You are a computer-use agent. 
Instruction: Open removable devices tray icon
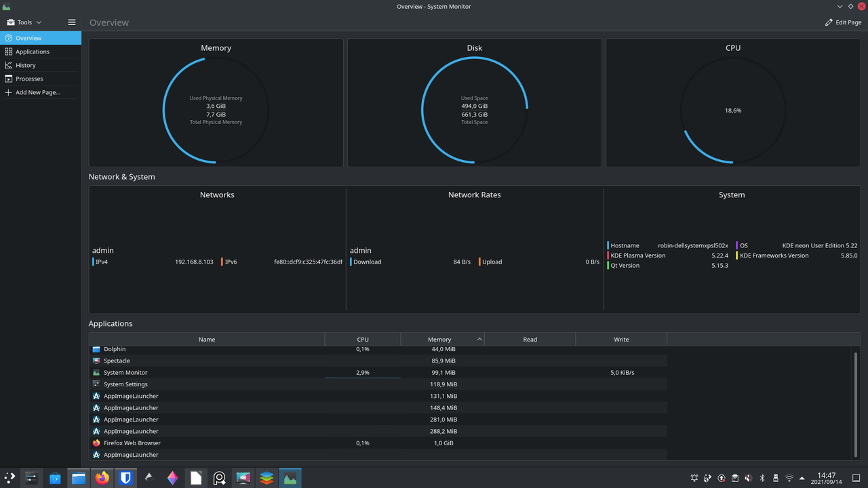[776, 479]
